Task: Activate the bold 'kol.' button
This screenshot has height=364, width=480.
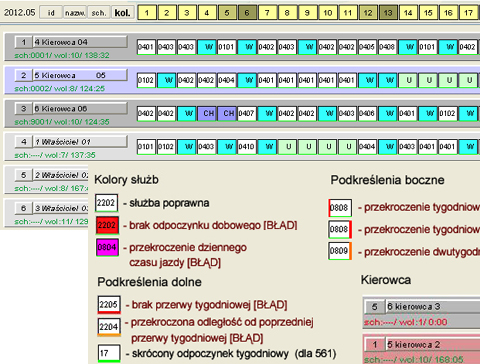Action: (123, 13)
